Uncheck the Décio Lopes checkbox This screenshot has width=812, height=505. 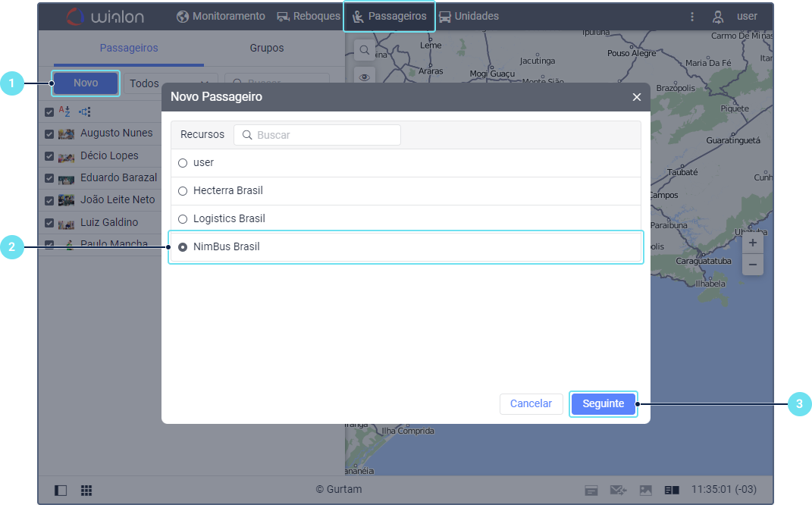pos(49,156)
